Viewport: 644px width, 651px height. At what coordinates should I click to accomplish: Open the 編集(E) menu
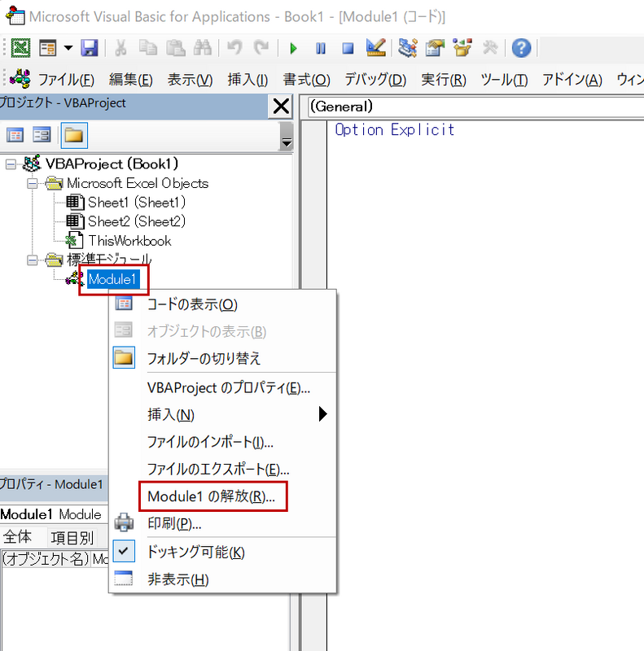(131, 79)
